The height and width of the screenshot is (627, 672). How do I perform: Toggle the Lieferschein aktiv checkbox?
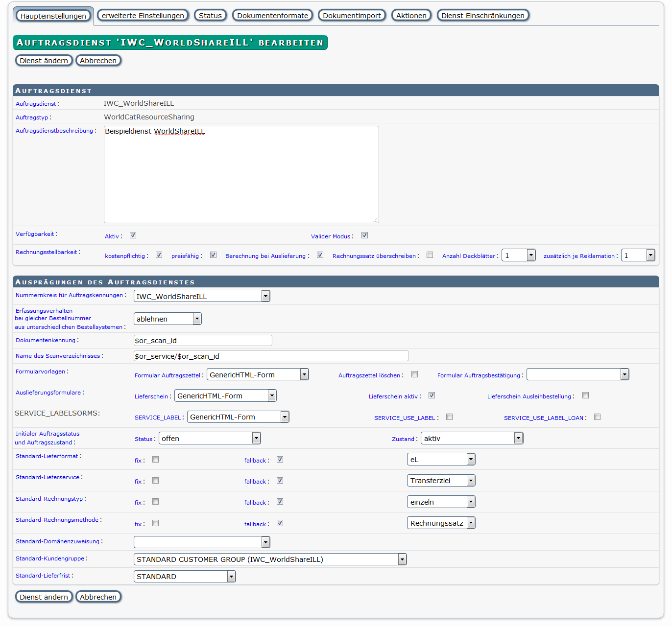click(x=432, y=395)
